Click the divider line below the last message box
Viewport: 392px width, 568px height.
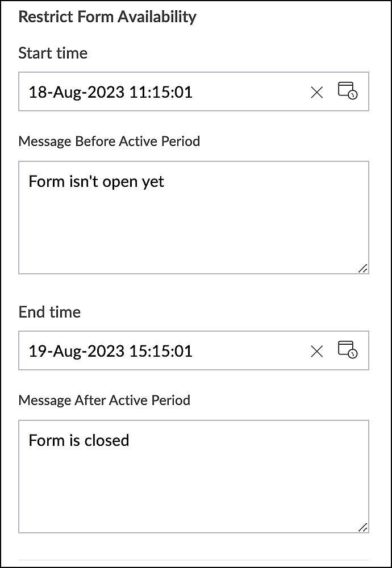[193, 560]
